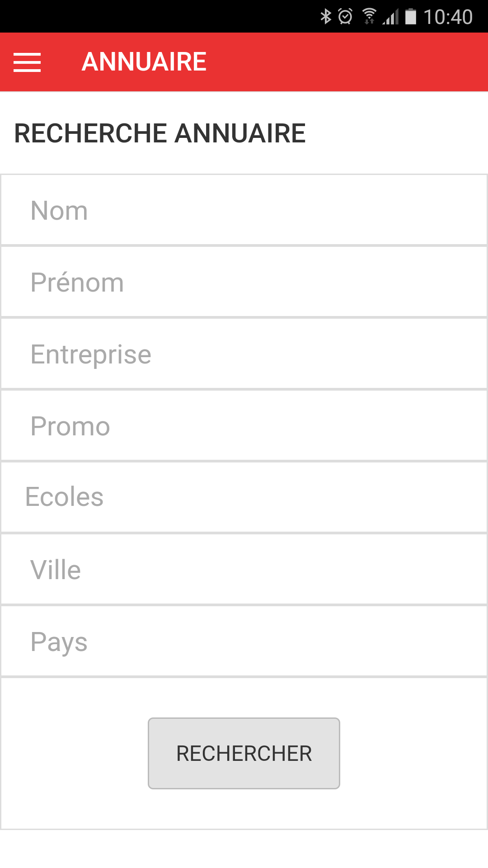Open the Ecoles dropdown selector
The width and height of the screenshot is (488, 868).
[x=244, y=497]
